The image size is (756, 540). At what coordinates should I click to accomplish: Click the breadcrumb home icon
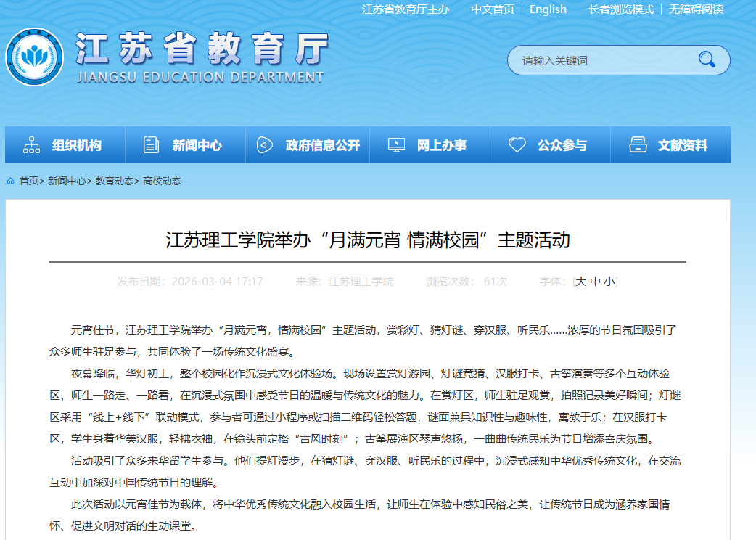pyautogui.click(x=12, y=181)
